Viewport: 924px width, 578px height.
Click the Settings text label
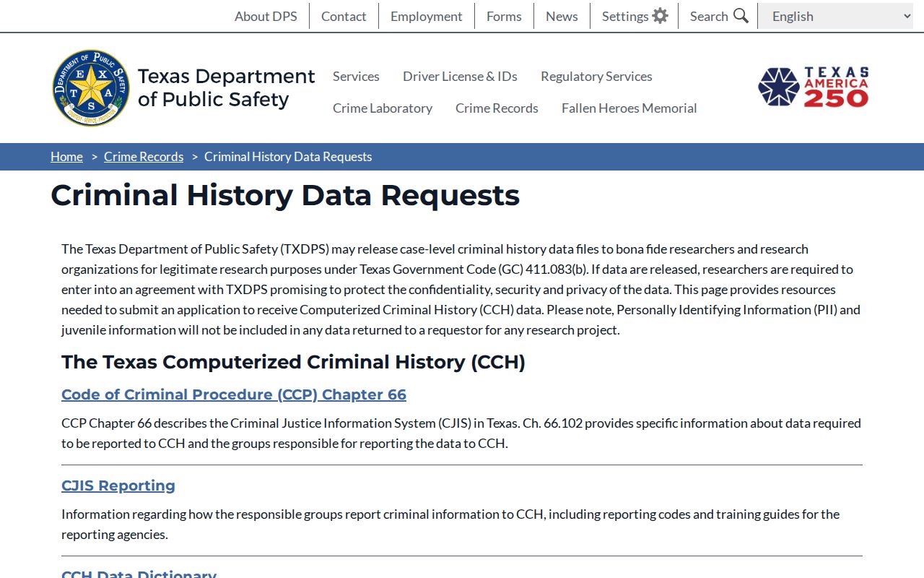625,16
